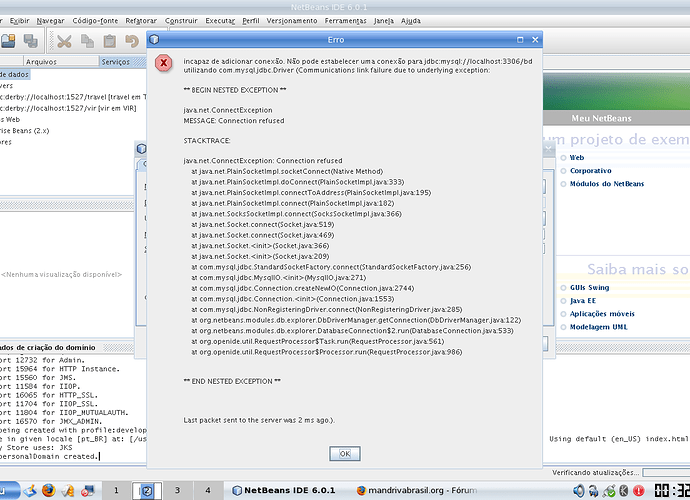690x500 pixels.
Task: Open the Meu NetBeans tab
Action: [601, 118]
